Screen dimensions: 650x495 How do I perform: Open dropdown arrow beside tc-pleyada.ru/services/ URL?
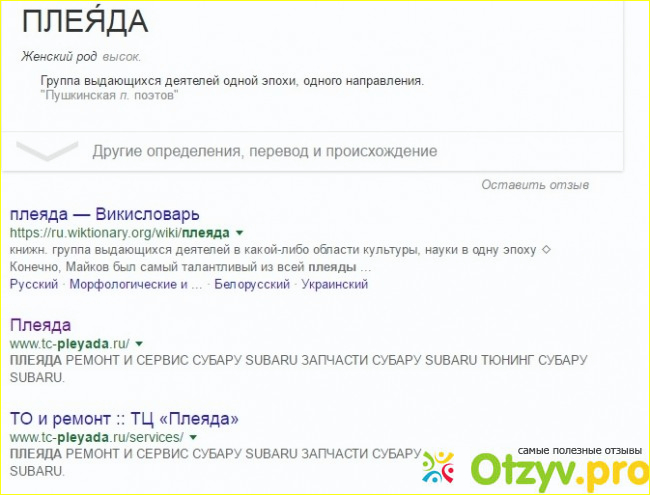[x=192, y=438]
